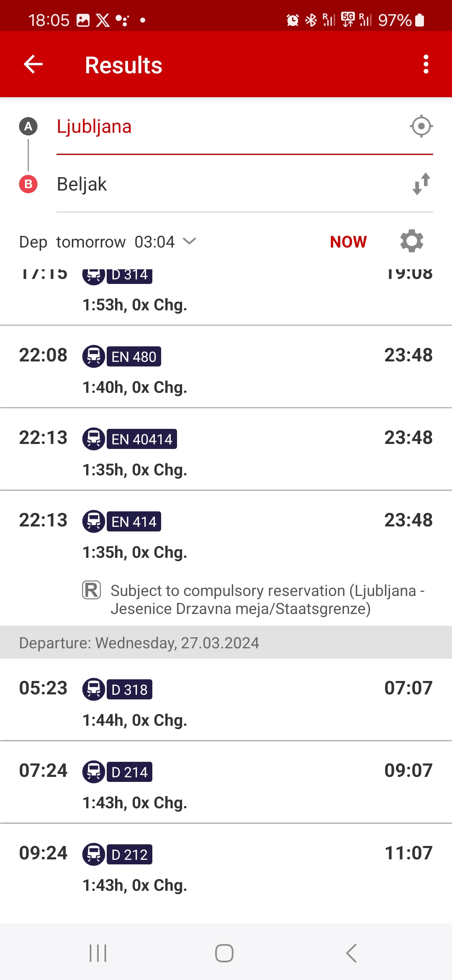
Task: Go back using the header arrow
Action: click(33, 64)
